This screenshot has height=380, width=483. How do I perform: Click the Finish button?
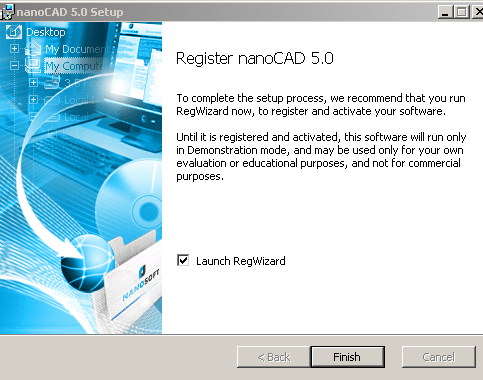pos(348,357)
